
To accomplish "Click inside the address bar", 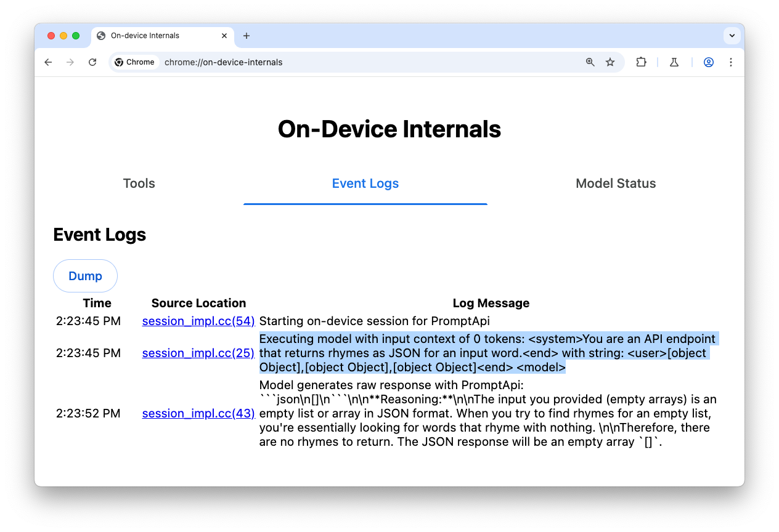I will (308, 62).
